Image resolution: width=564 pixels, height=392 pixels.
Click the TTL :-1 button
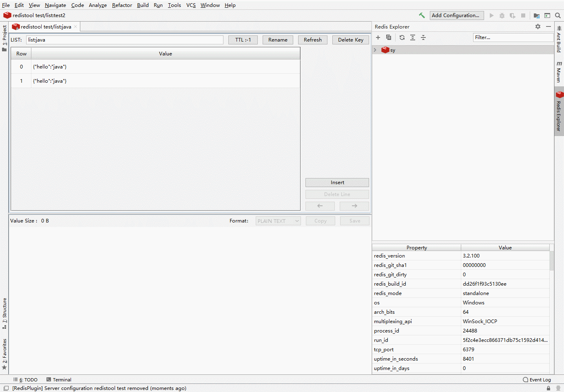click(x=243, y=40)
